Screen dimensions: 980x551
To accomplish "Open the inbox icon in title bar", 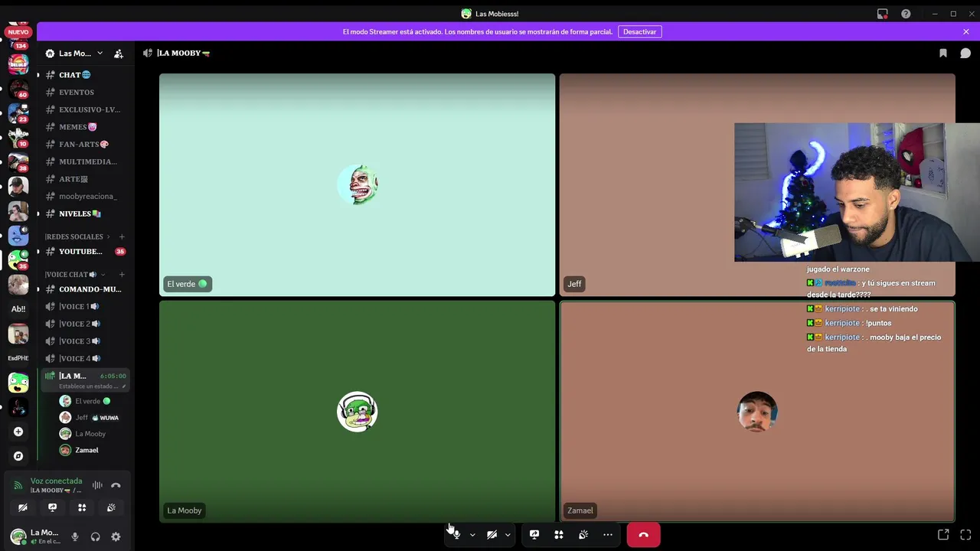I will tap(882, 14).
